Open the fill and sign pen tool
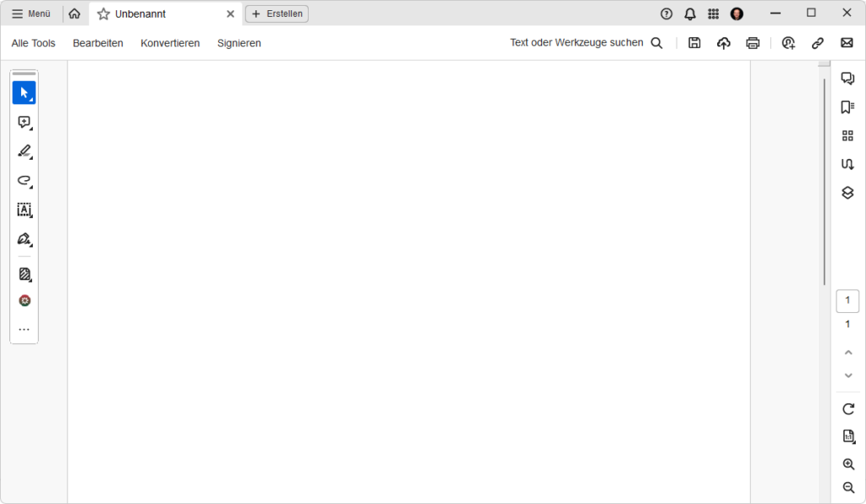Image resolution: width=866 pixels, height=504 pixels. [x=24, y=239]
